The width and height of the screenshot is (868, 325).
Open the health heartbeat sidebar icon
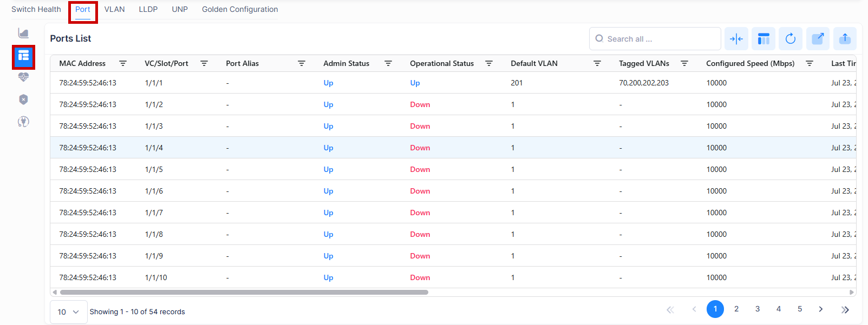[23, 77]
